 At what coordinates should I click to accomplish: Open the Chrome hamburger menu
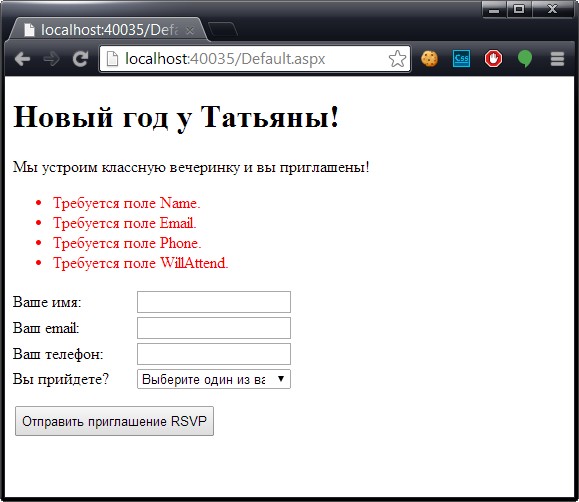557,59
